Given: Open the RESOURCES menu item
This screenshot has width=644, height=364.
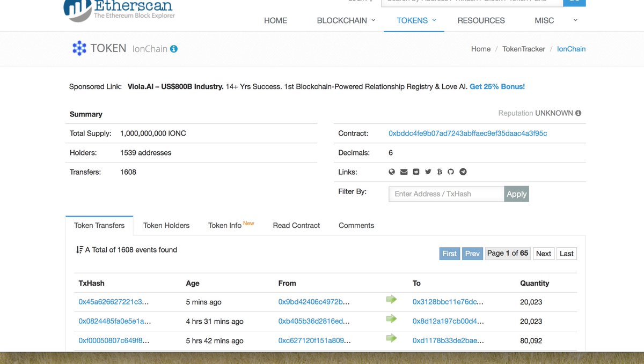Looking at the screenshot, I should [481, 20].
